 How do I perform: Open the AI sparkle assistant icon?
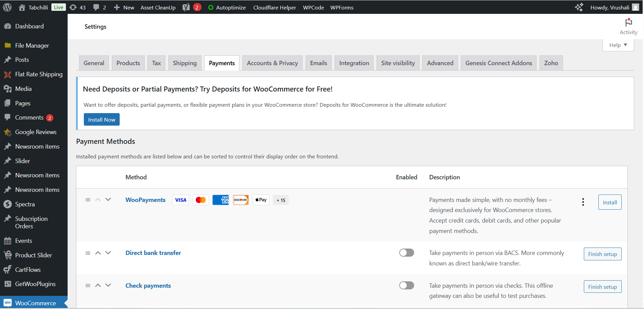point(579,7)
